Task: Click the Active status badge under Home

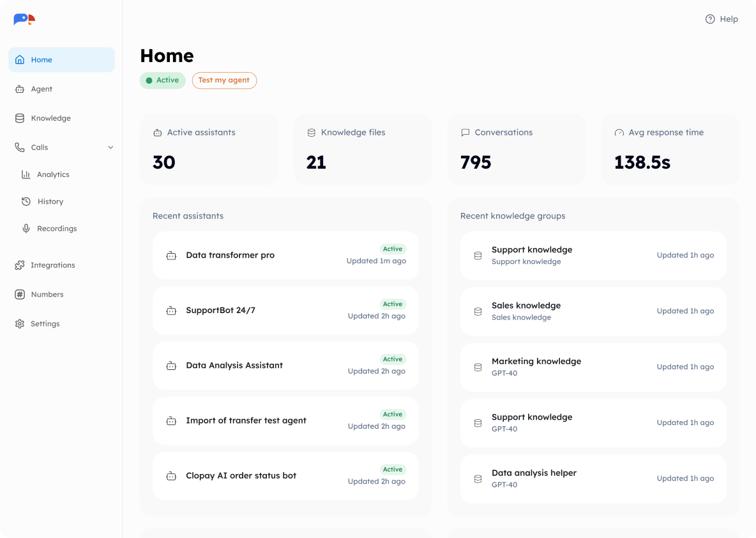Action: [x=162, y=80]
